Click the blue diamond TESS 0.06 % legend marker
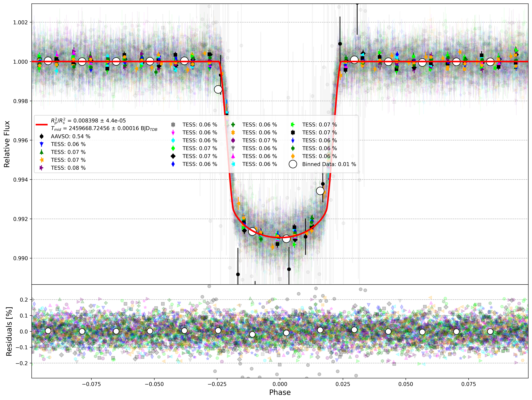532x400 pixels. pyautogui.click(x=173, y=164)
